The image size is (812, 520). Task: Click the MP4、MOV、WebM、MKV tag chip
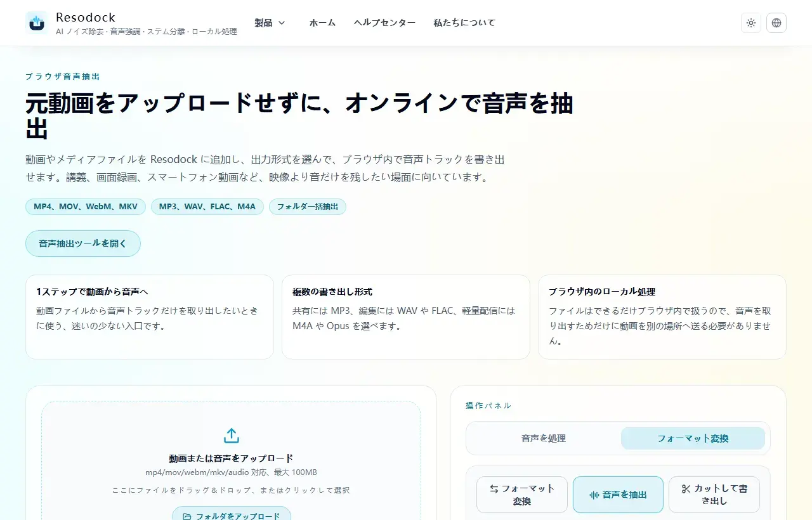[x=86, y=207]
